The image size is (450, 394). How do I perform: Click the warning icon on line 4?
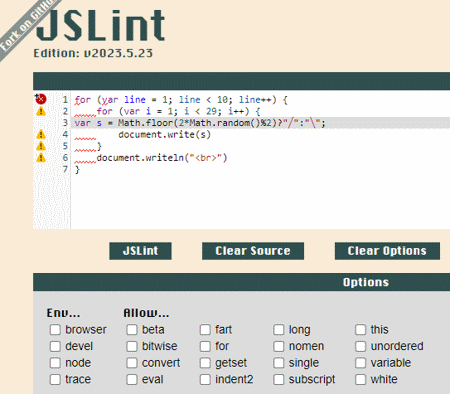click(41, 134)
